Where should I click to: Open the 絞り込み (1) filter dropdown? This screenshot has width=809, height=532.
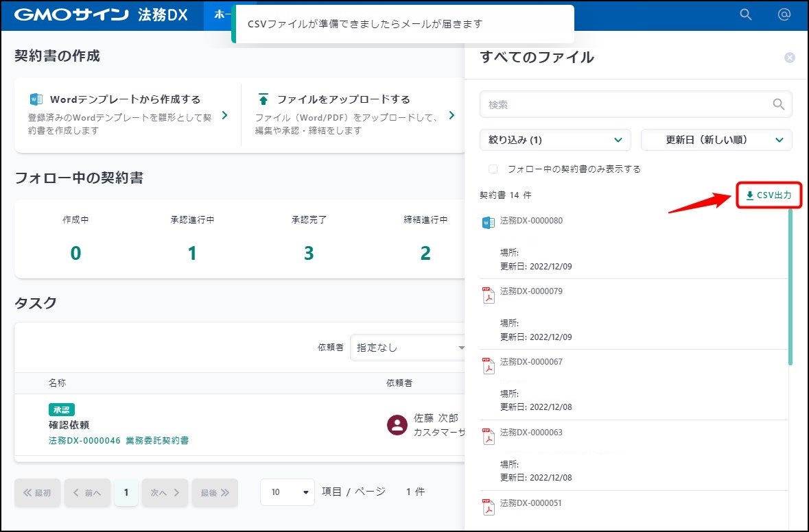point(555,140)
